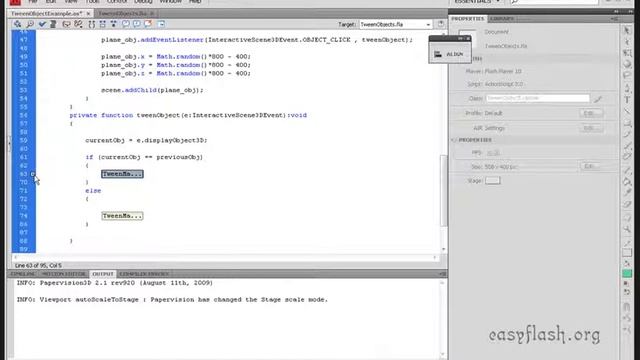640x360 pixels.
Task: Run Check Syntax with the checkmark icon
Action: [42, 24]
